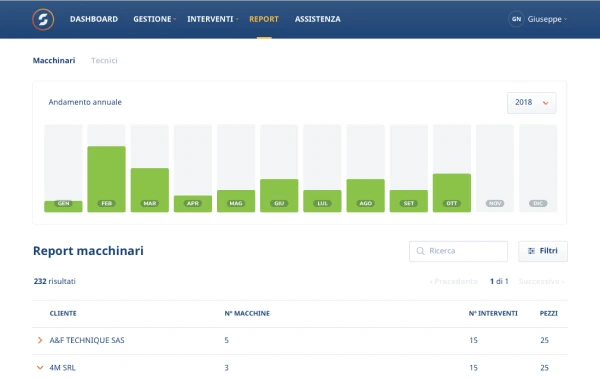This screenshot has height=380, width=600.
Task: Click the GN user avatar
Action: point(516,19)
